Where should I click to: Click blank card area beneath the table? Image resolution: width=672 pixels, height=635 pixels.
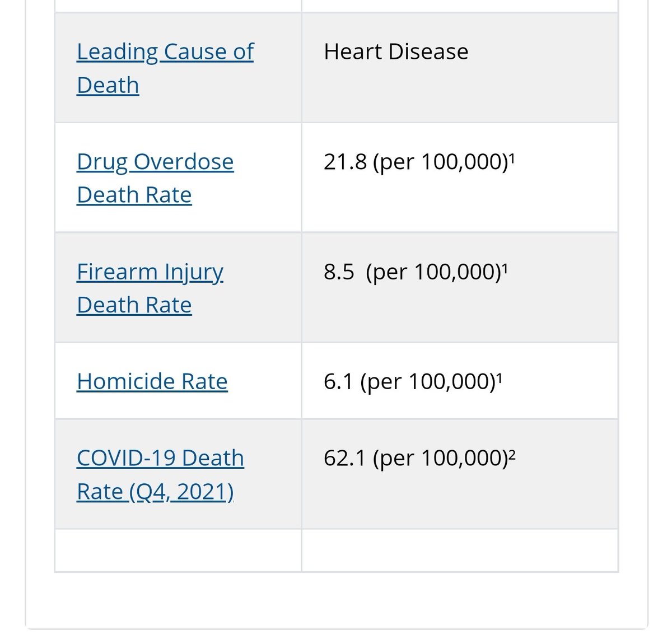pos(336,599)
